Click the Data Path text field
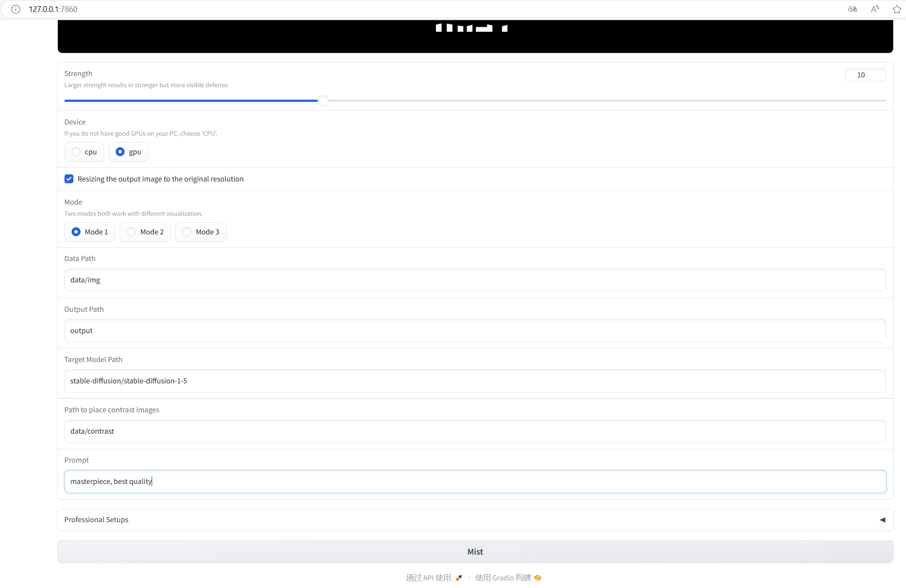Image resolution: width=906 pixels, height=588 pixels. pos(475,280)
